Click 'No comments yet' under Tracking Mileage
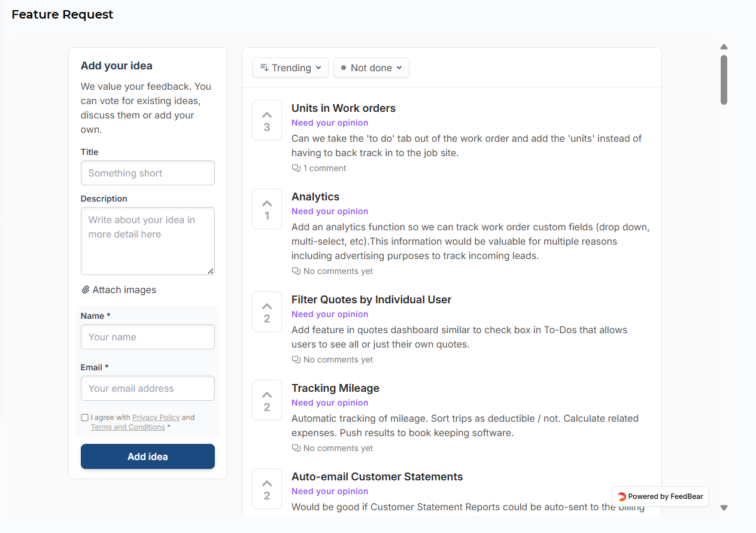 click(338, 449)
